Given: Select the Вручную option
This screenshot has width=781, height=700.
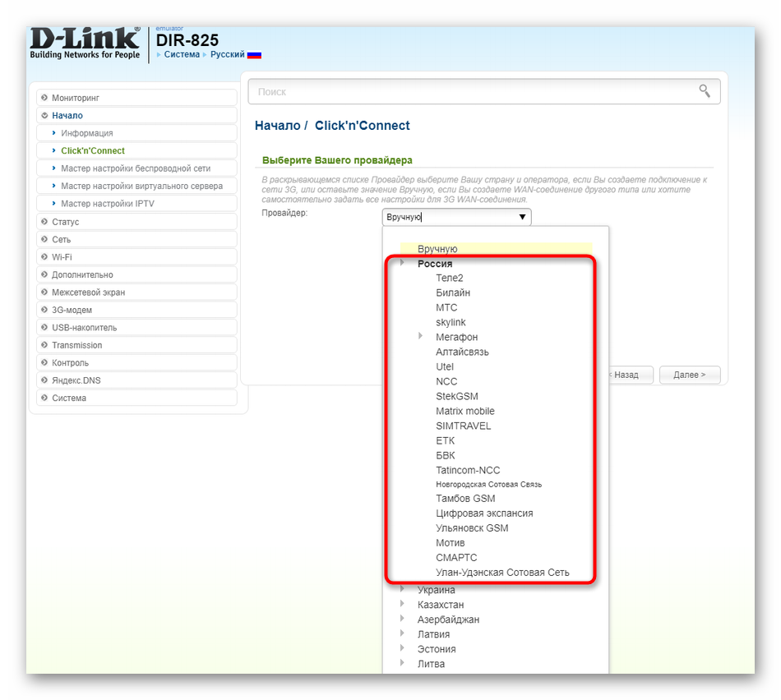Looking at the screenshot, I should coord(437,249).
